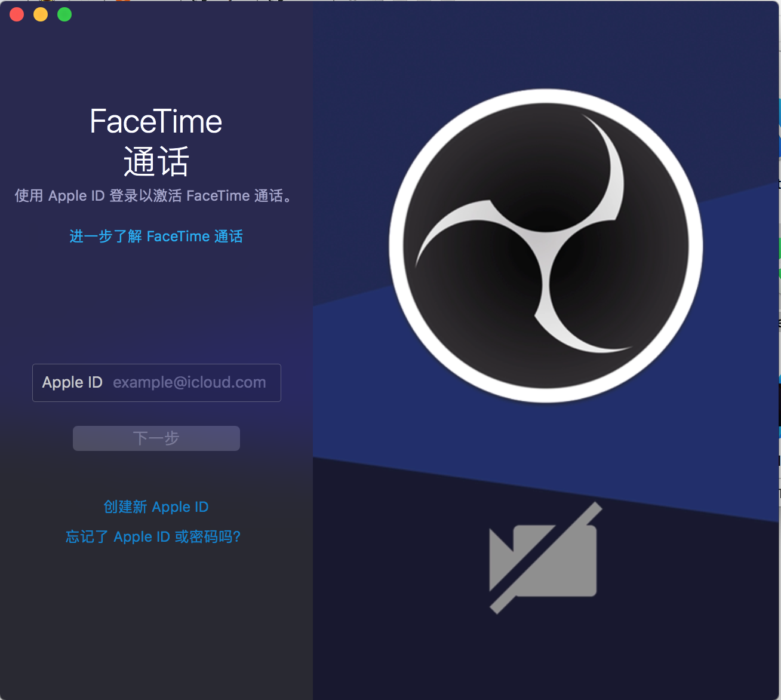This screenshot has height=700, width=781.
Task: Open the 进一步了解 FaceTime 通话 link
Action: (x=156, y=237)
